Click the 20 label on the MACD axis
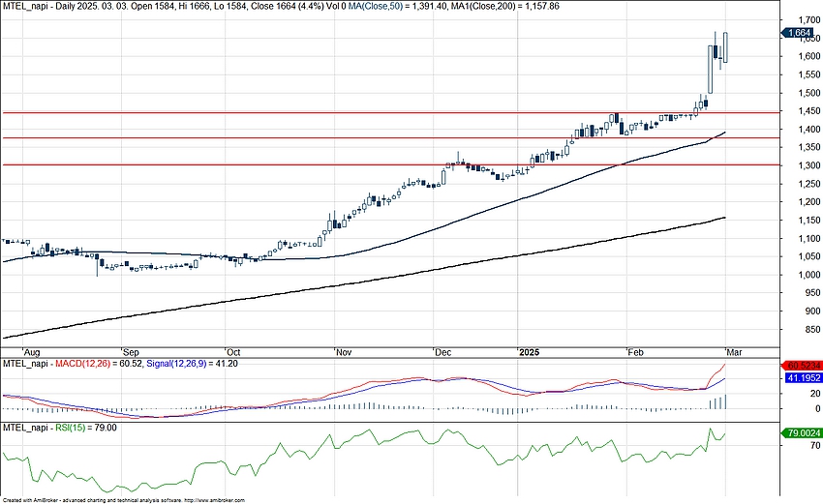The width and height of the screenshot is (823, 504). pos(815,394)
